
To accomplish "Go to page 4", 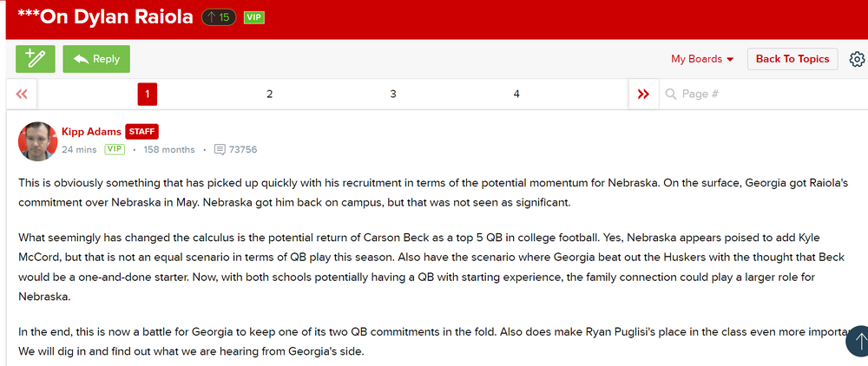I will [x=516, y=94].
